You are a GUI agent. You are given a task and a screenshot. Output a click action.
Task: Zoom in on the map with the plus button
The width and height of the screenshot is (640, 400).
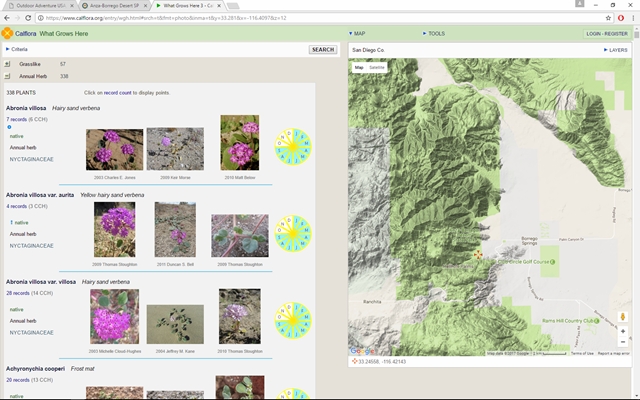623,331
